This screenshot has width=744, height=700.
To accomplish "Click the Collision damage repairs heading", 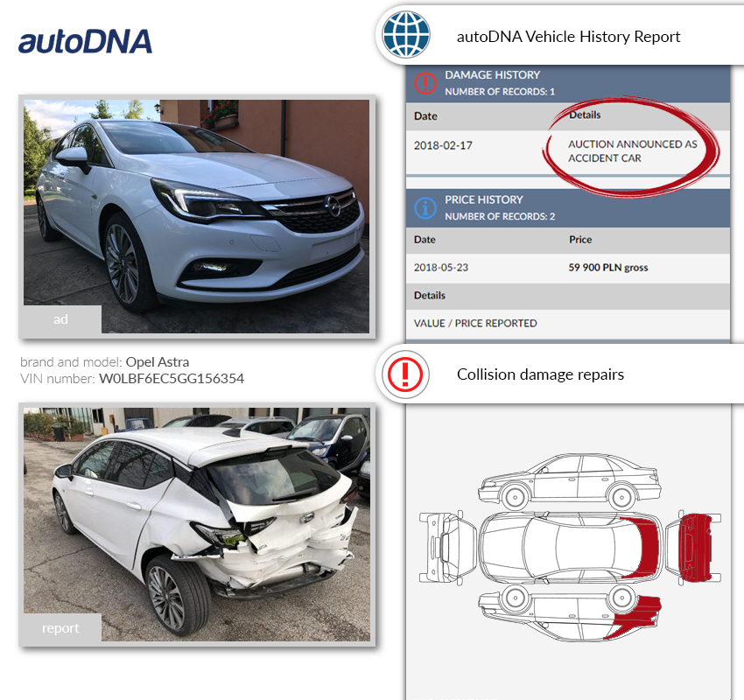I will click(540, 374).
